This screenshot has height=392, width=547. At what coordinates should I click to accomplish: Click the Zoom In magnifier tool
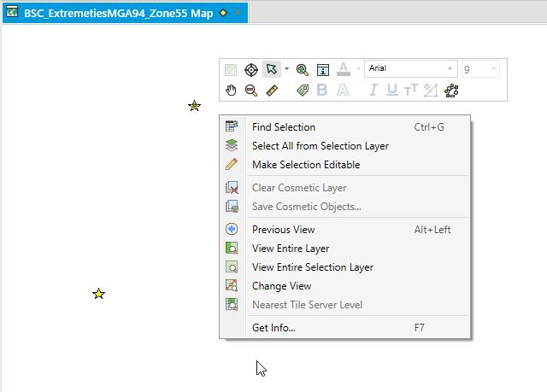point(302,69)
